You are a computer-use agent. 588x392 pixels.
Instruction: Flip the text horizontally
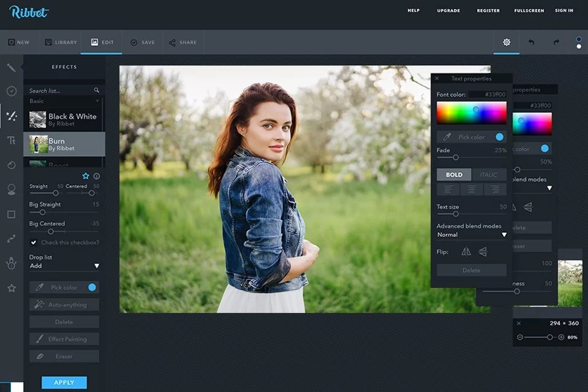pyautogui.click(x=466, y=251)
